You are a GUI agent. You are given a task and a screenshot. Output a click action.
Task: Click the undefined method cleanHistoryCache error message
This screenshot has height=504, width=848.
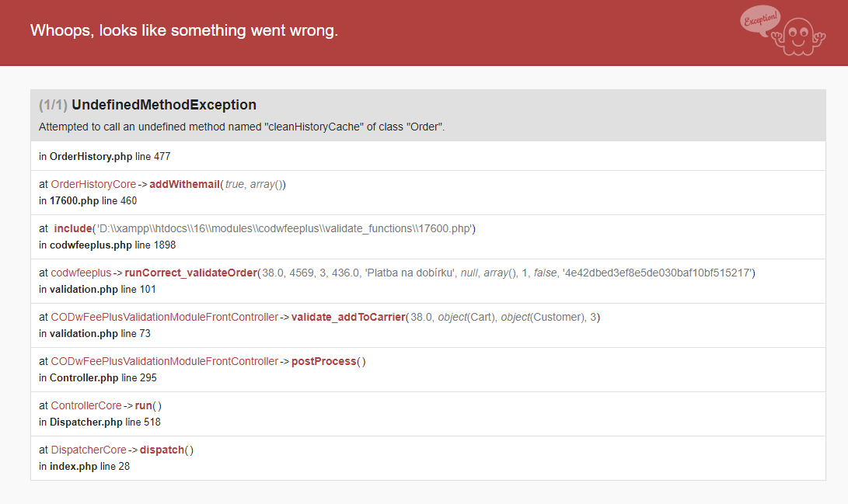coord(242,127)
